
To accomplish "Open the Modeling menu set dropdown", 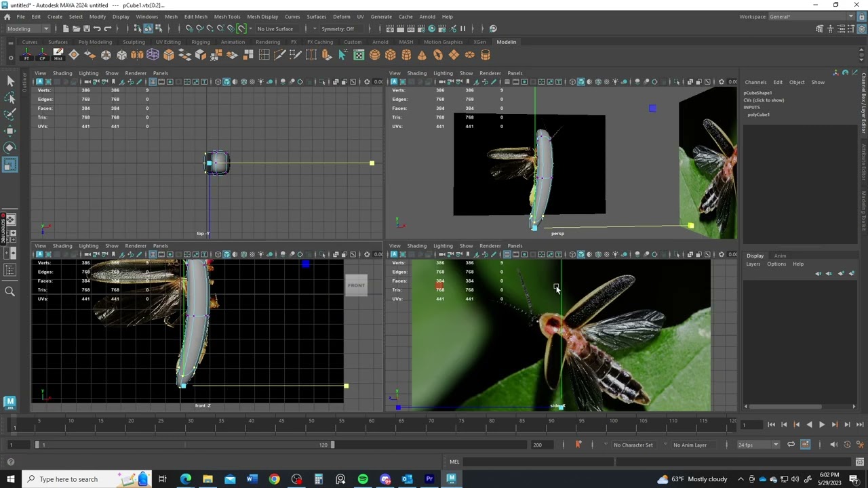I will pos(28,28).
